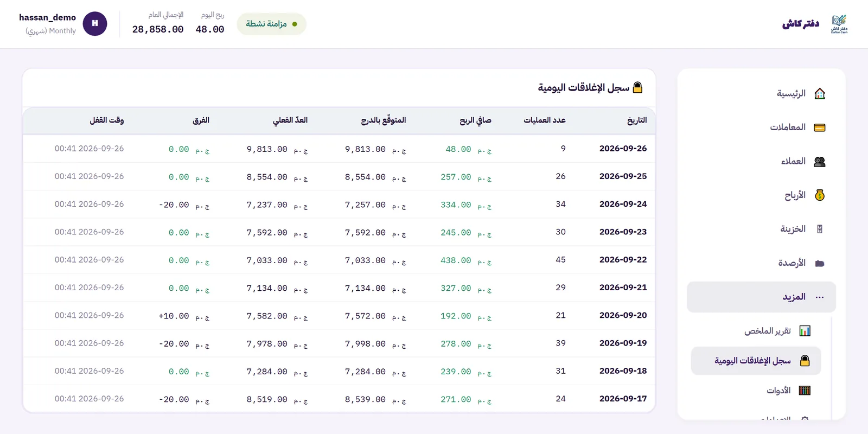The image size is (868, 434).
Task: Click the المعاملات transactions card icon
Action: [820, 127]
